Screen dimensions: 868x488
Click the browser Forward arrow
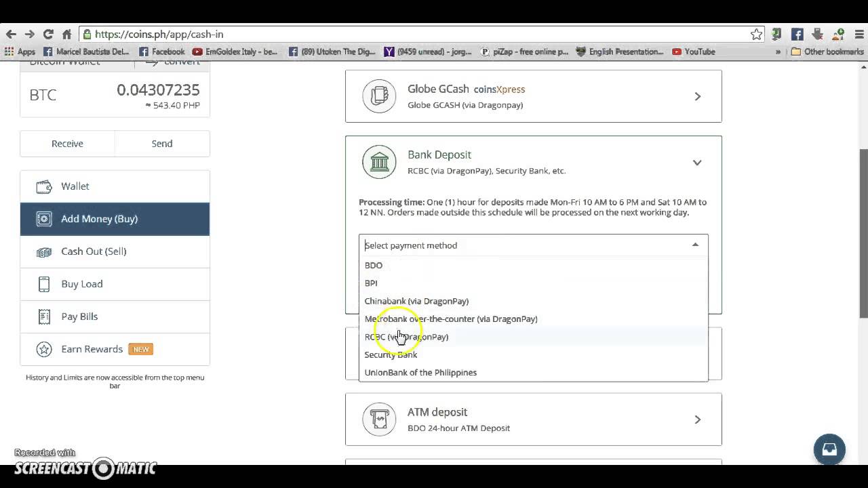coord(29,34)
